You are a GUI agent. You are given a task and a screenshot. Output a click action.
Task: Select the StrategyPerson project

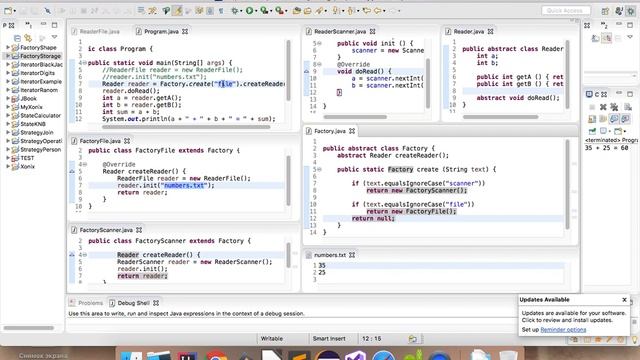(x=40, y=150)
